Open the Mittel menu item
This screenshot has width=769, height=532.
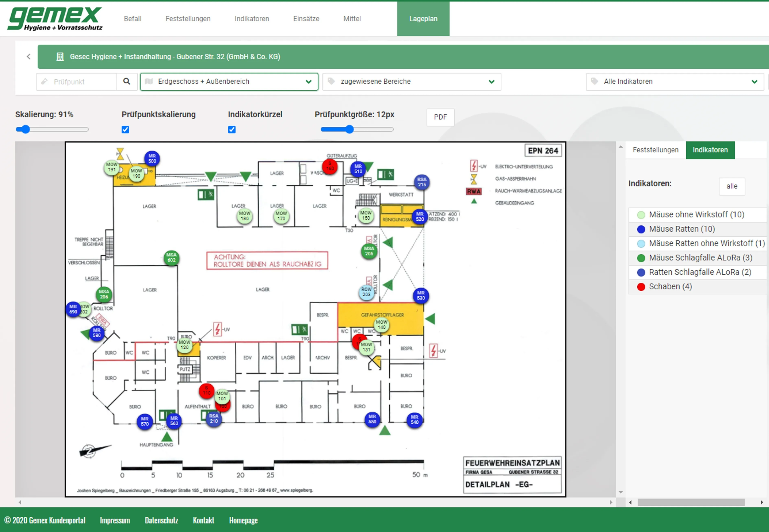click(x=352, y=19)
